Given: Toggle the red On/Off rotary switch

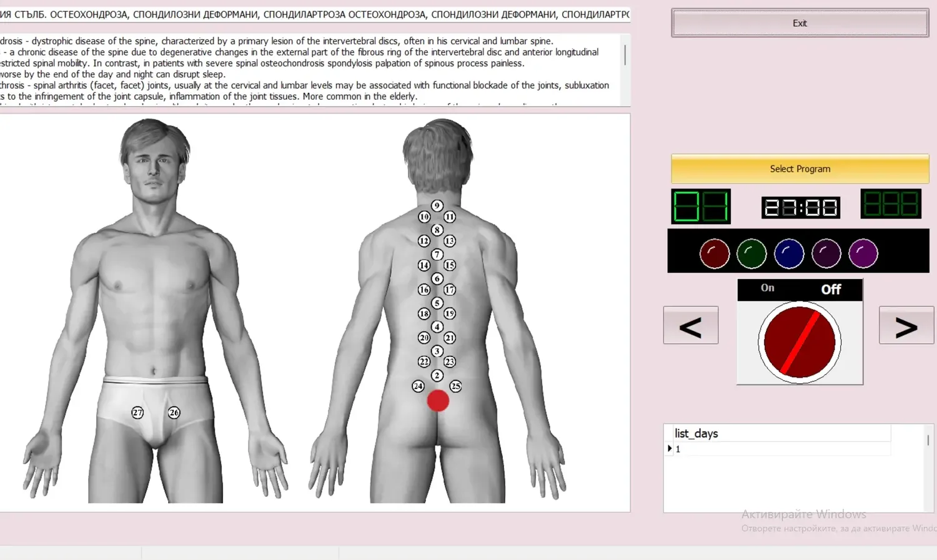Looking at the screenshot, I should point(800,342).
